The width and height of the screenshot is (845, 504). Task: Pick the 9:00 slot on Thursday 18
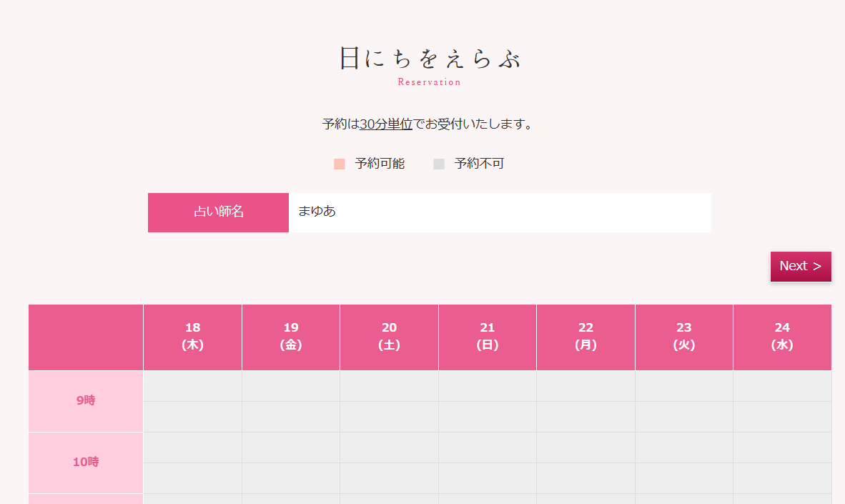click(192, 386)
